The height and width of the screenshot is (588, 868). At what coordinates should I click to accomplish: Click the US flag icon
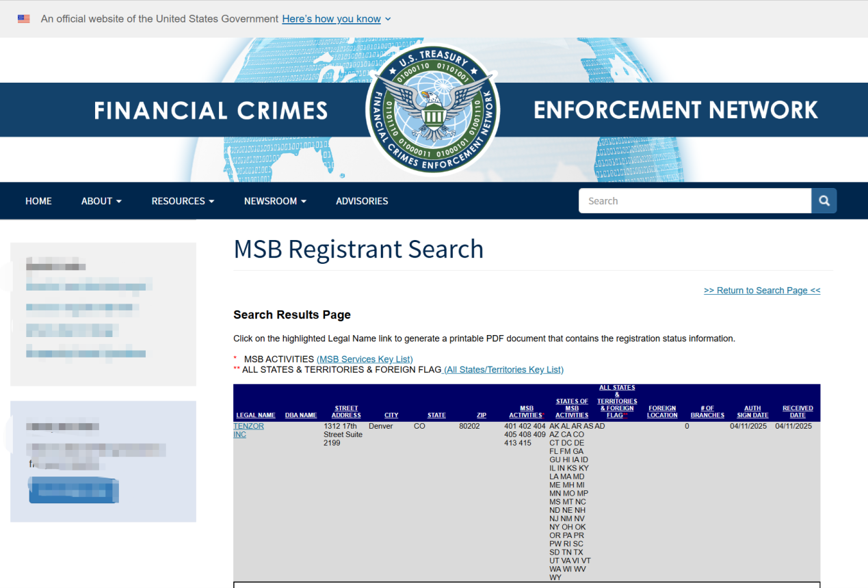point(24,19)
